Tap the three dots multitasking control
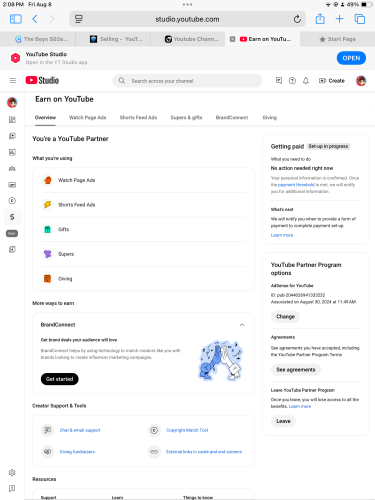 [x=187, y=4]
